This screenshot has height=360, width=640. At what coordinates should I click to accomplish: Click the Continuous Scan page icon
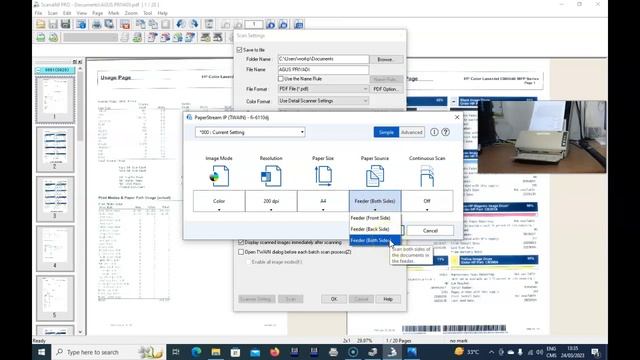[427, 176]
